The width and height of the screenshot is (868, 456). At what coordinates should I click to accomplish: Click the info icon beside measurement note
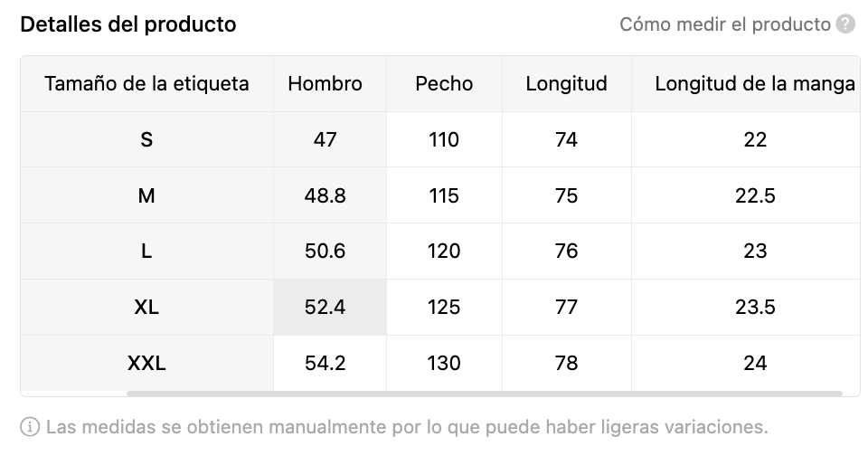(x=30, y=426)
